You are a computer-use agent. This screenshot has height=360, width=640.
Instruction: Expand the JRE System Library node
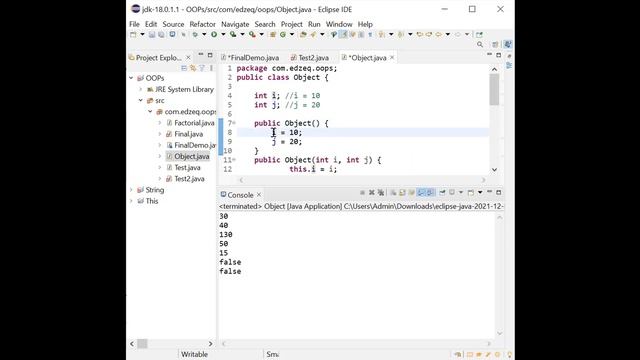click(x=140, y=89)
